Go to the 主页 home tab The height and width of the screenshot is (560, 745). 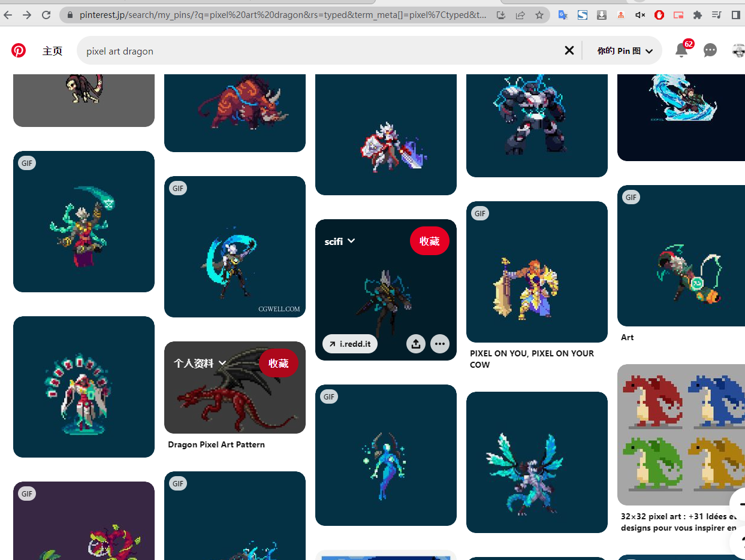point(53,51)
